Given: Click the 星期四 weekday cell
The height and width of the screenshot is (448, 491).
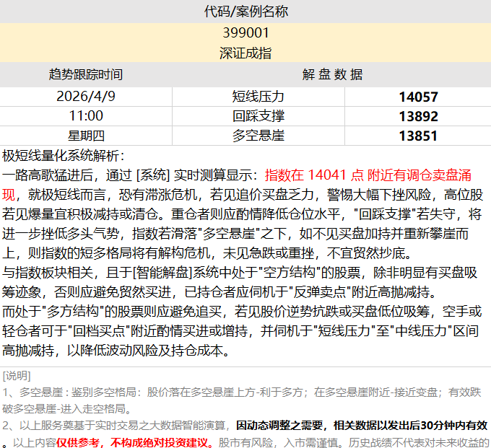Looking at the screenshot, I should [x=86, y=135].
